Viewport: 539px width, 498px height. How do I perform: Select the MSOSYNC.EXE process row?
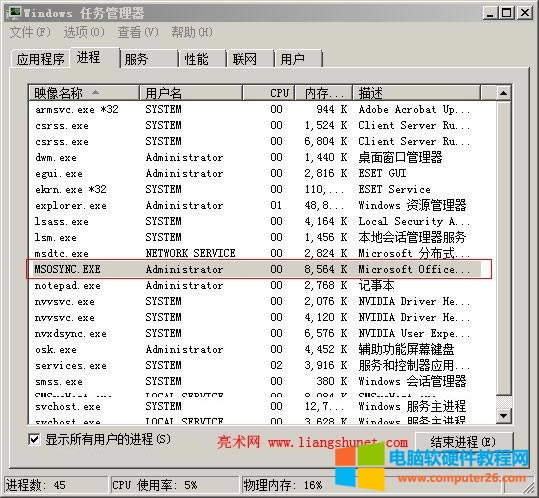point(259,269)
